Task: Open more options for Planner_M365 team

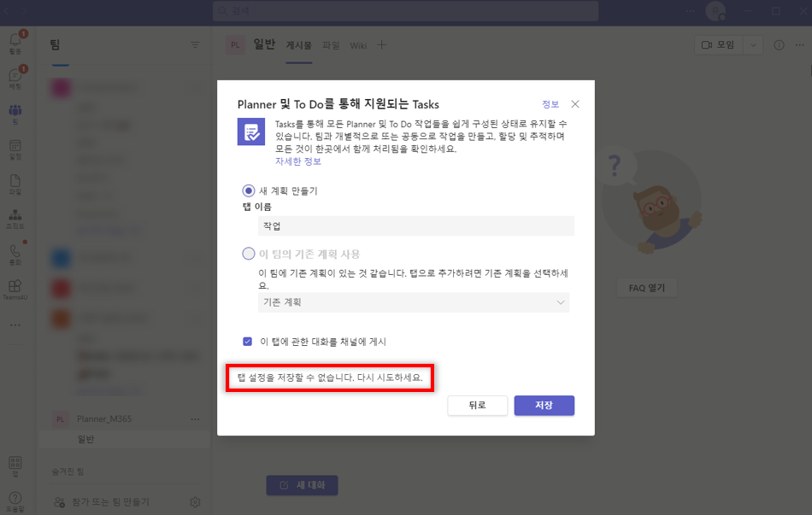Action: [195, 418]
